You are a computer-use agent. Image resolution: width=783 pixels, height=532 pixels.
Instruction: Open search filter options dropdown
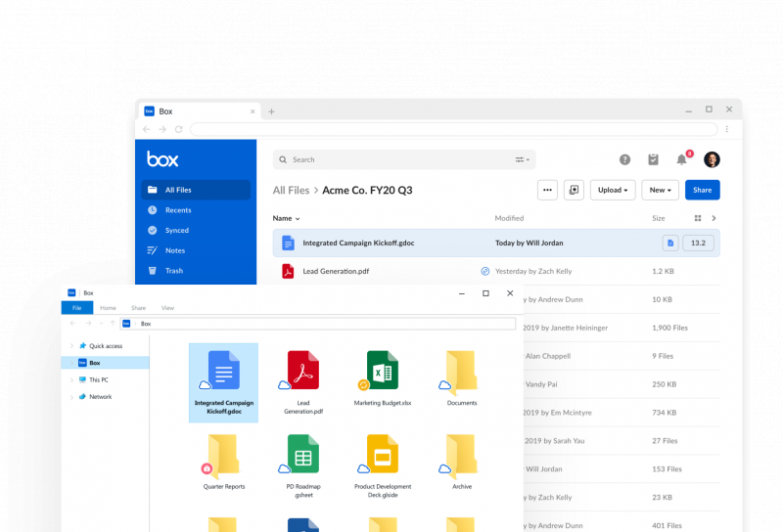coord(523,159)
